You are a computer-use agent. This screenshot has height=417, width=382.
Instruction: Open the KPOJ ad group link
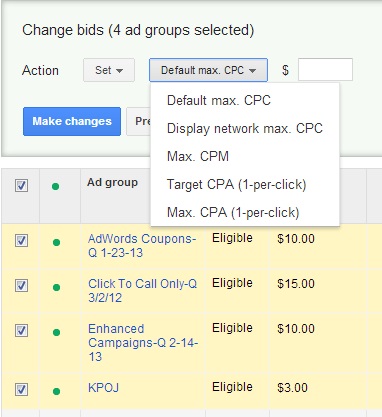[103, 388]
